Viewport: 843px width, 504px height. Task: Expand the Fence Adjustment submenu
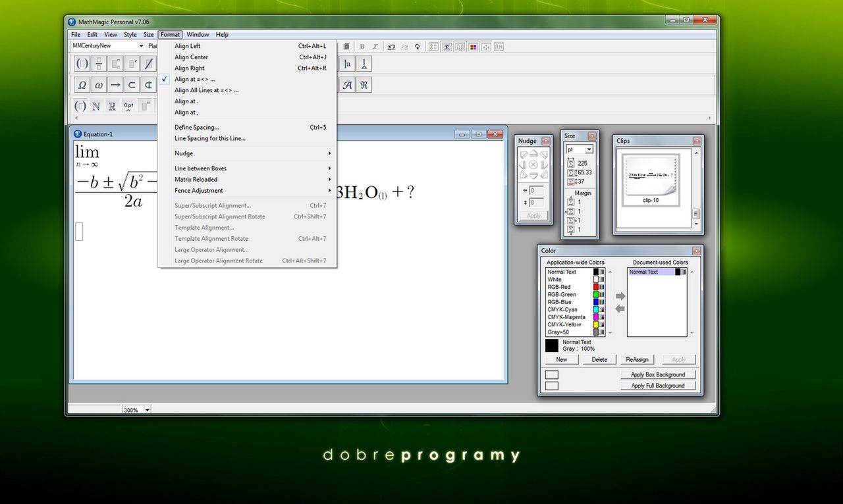tap(247, 191)
